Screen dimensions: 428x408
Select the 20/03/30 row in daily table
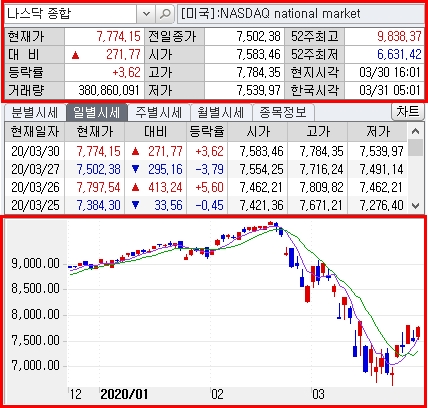point(206,151)
